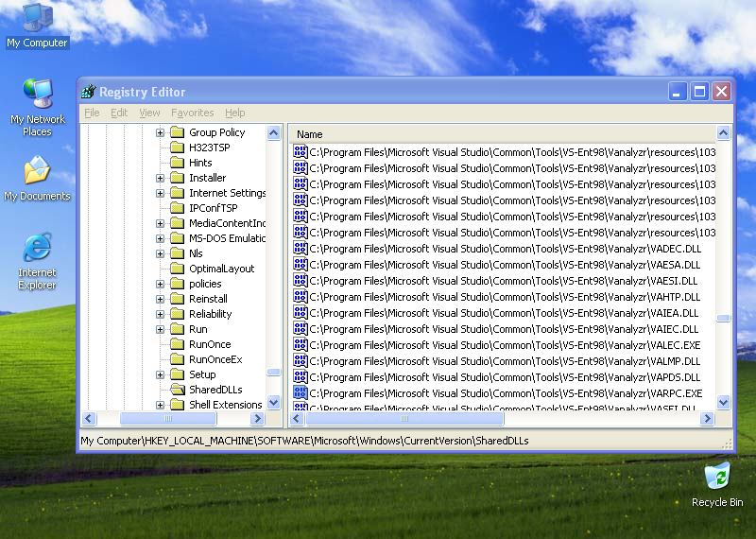Expand the Run key plus sign

[161, 329]
